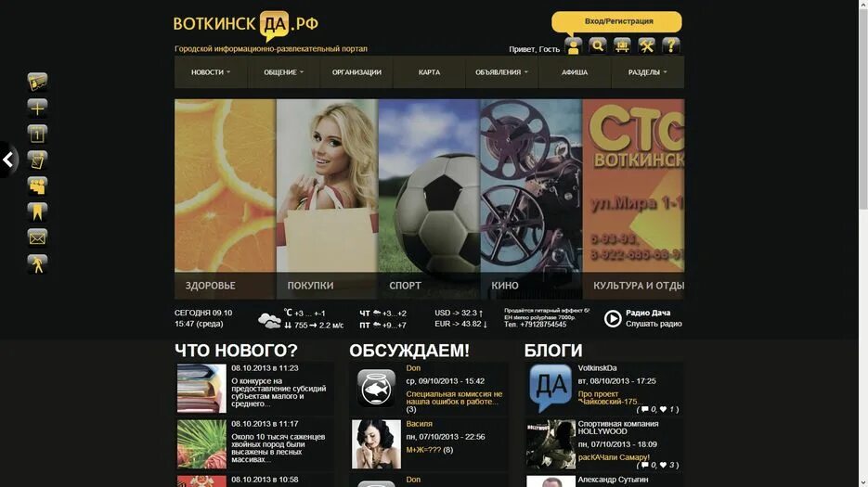Play Радио Дача stream
868x487 pixels.
(613, 318)
